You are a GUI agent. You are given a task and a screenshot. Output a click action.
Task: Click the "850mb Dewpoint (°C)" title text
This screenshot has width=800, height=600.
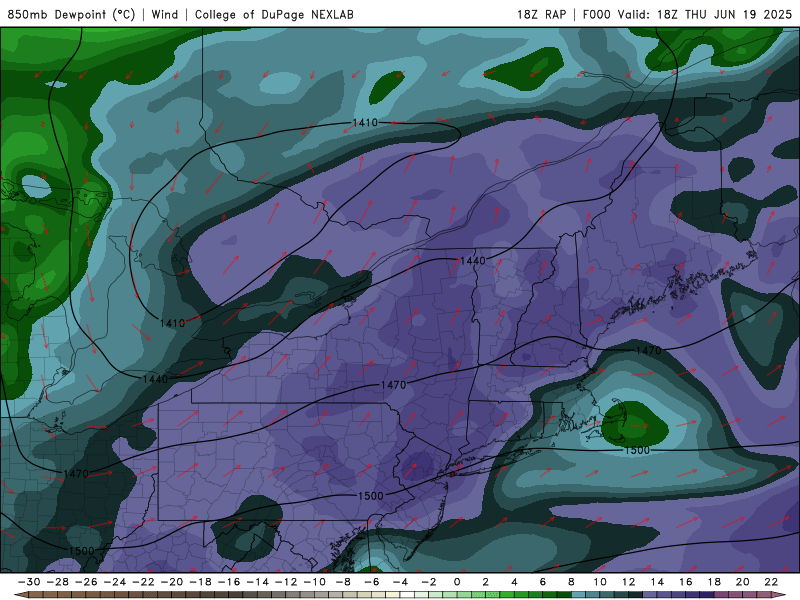click(x=71, y=14)
